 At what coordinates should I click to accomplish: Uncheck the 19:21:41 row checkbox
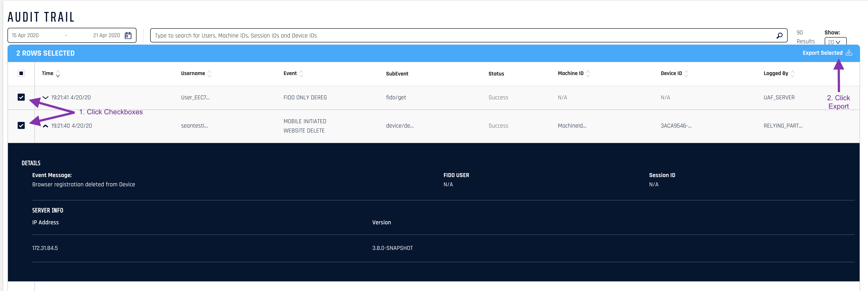pyautogui.click(x=21, y=97)
